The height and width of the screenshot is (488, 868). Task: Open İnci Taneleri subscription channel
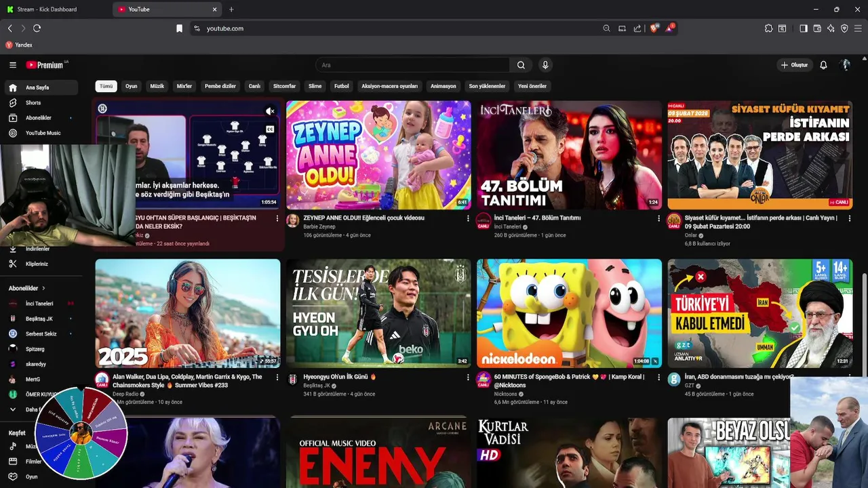pos(41,304)
